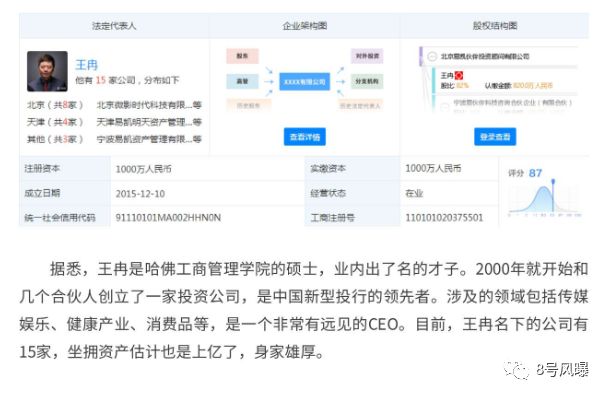Open 王冉's portrait photo
Viewport: 608px width, 397px height.
tap(47, 71)
